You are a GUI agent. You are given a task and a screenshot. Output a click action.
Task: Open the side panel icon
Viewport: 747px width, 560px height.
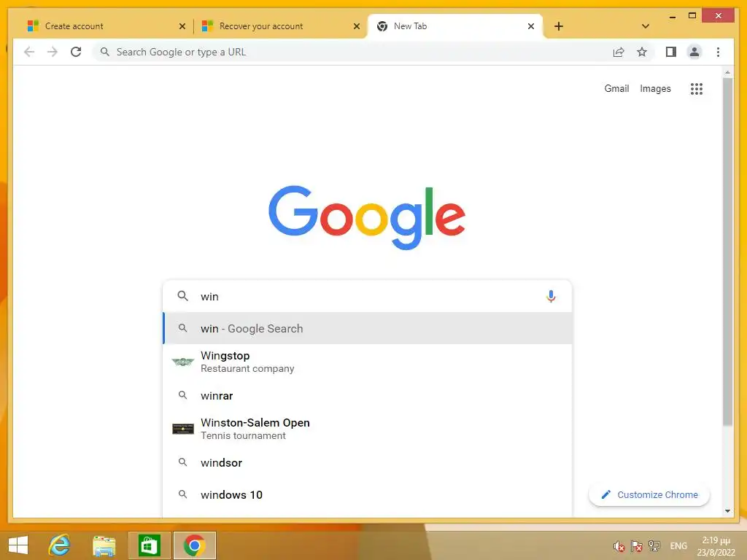pos(671,52)
